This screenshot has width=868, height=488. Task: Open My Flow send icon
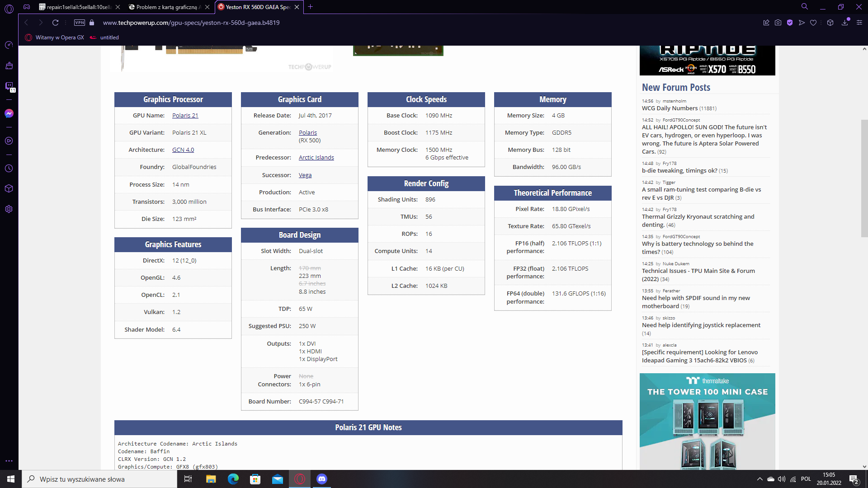[x=802, y=23]
